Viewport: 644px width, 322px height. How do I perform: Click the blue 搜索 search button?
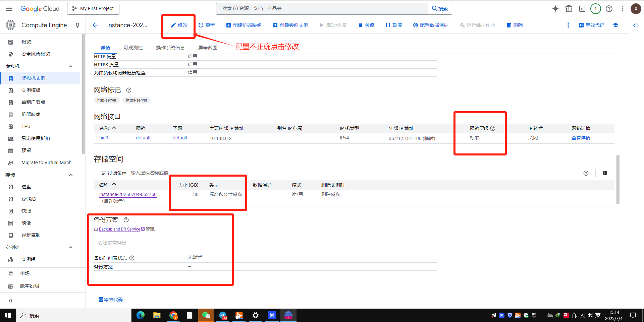pos(440,9)
